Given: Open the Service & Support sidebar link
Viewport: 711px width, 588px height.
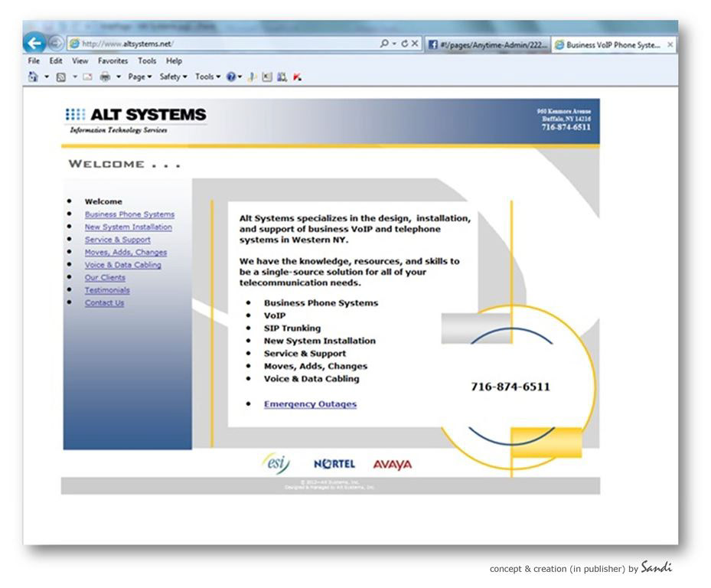Looking at the screenshot, I should [117, 240].
